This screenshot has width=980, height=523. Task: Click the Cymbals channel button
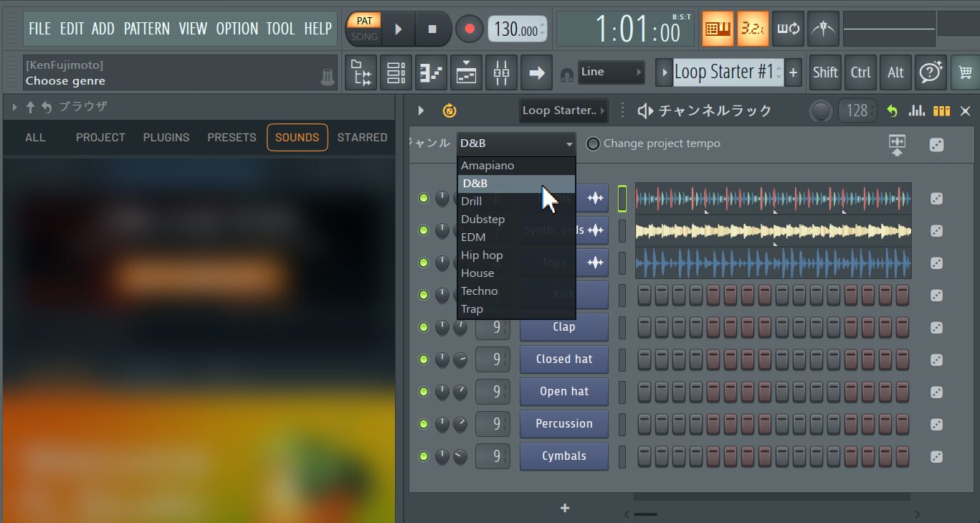tap(564, 456)
